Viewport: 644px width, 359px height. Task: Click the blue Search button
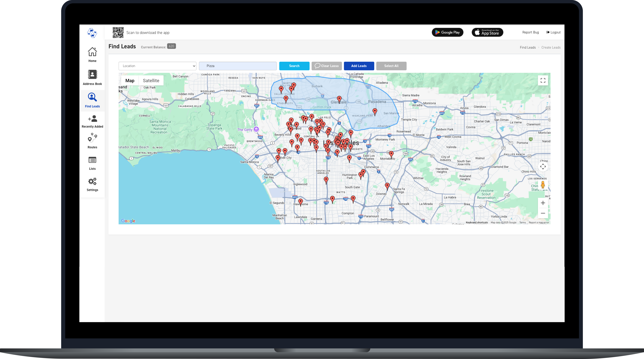tap(294, 66)
